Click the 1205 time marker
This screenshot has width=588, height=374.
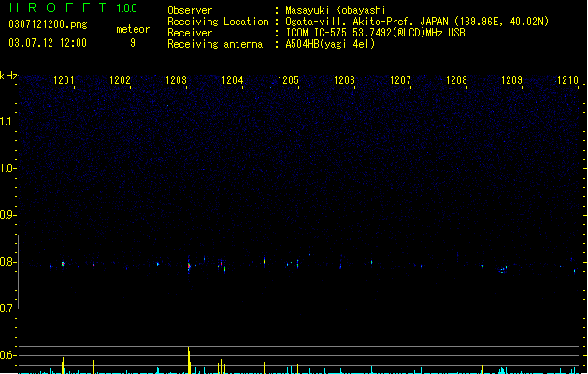[288, 79]
